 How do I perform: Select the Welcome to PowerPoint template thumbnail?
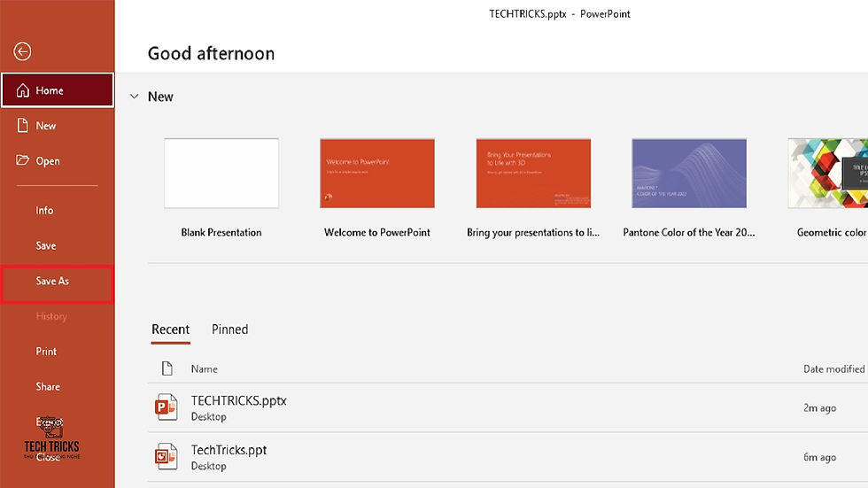377,174
